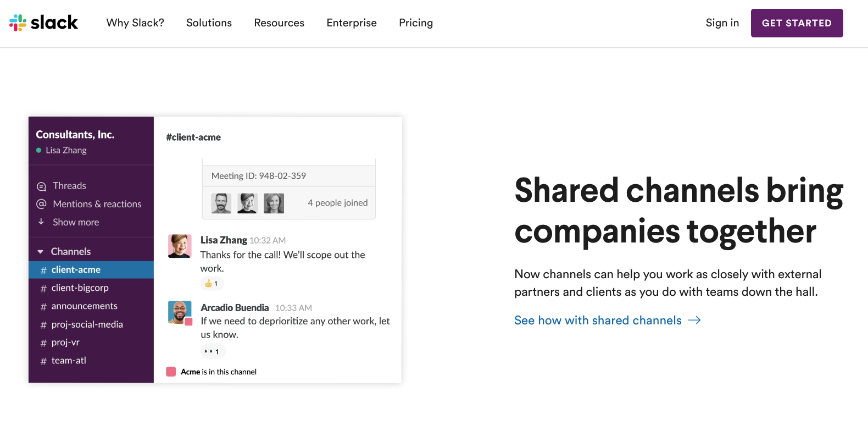The height and width of the screenshot is (436, 868).
Task: Click the second meeting participant avatar
Action: (248, 203)
